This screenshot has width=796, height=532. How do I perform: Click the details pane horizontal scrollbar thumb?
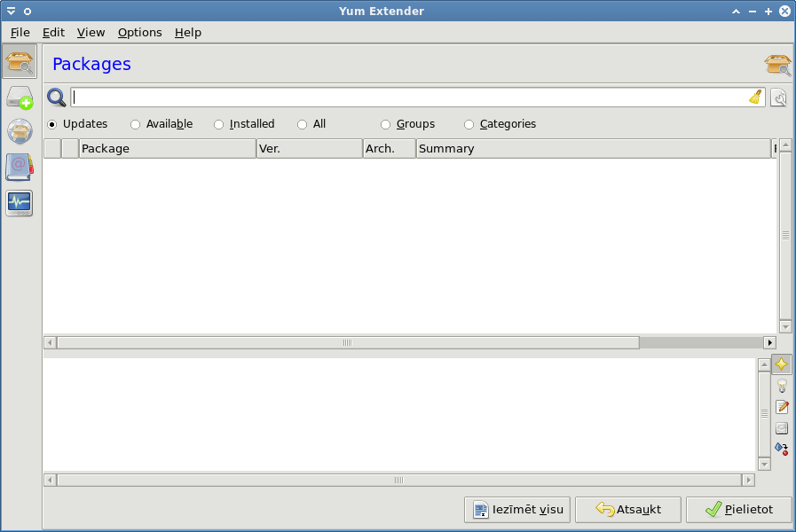pyautogui.click(x=399, y=480)
